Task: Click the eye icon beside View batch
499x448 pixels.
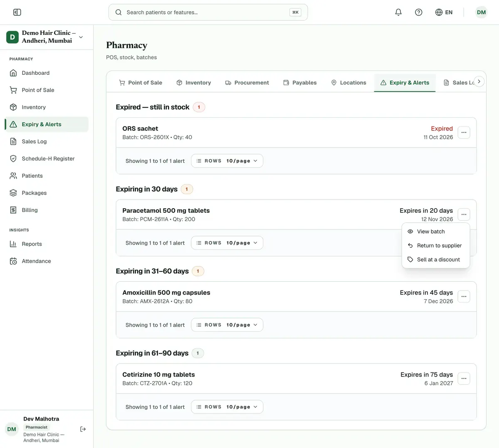Action: [410, 231]
